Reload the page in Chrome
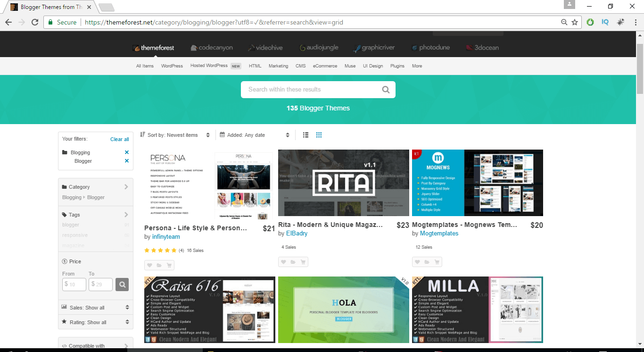Screen dimensions: 644x352 [x=35, y=22]
